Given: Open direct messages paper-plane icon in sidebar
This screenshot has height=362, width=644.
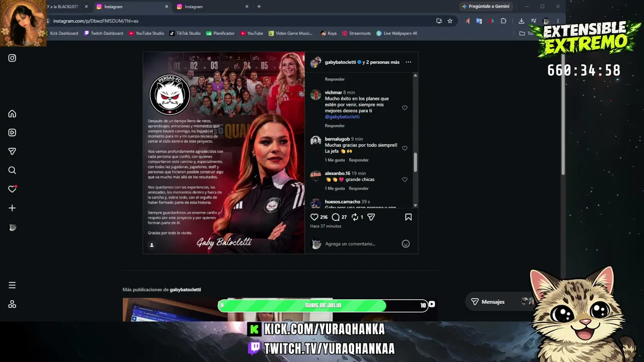Looking at the screenshot, I should (12, 151).
